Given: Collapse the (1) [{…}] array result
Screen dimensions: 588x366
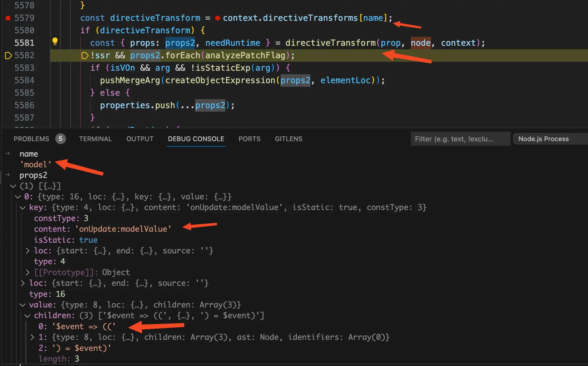Looking at the screenshot, I should tap(13, 186).
